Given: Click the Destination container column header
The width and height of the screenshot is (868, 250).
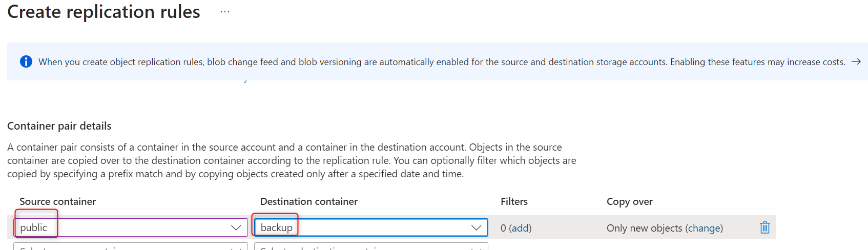Looking at the screenshot, I should 308,201.
